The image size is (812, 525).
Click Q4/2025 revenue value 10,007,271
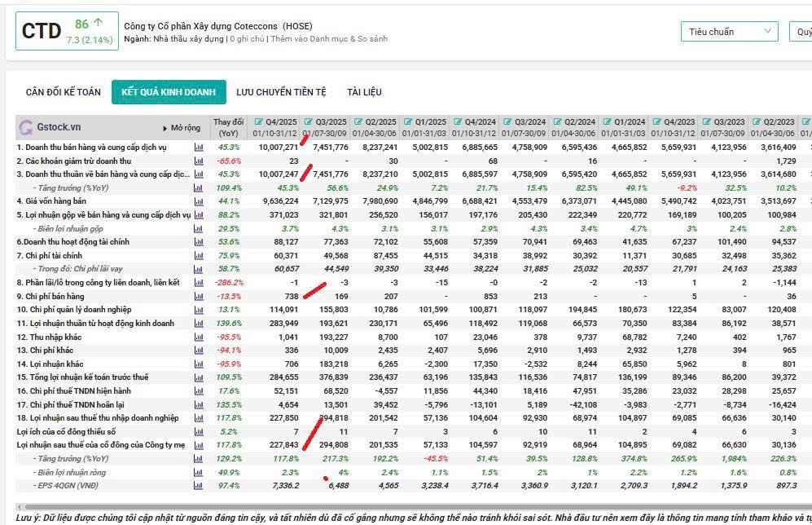[278, 148]
